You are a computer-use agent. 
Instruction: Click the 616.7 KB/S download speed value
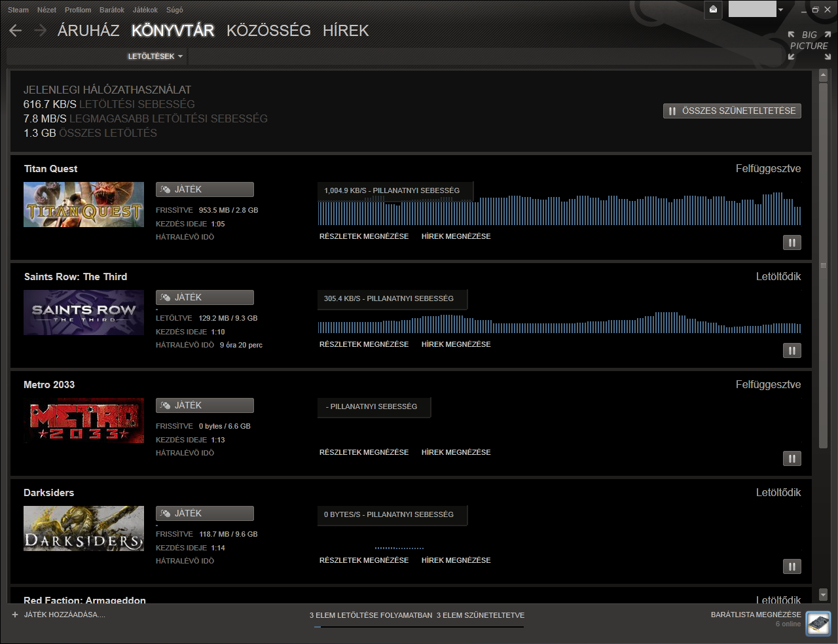point(50,104)
